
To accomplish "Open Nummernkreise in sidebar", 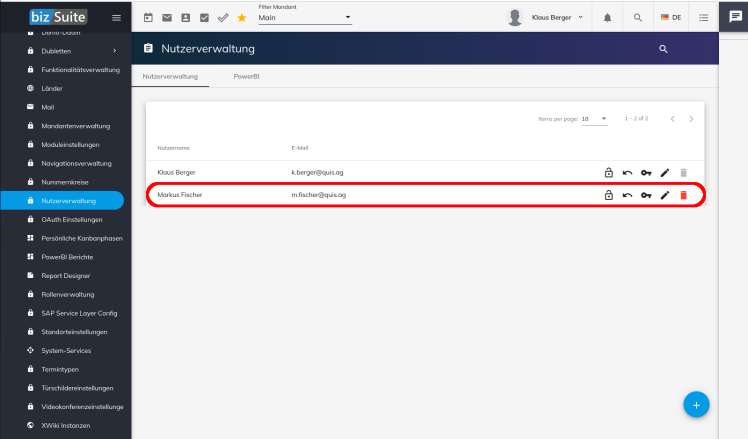I will click(x=66, y=182).
